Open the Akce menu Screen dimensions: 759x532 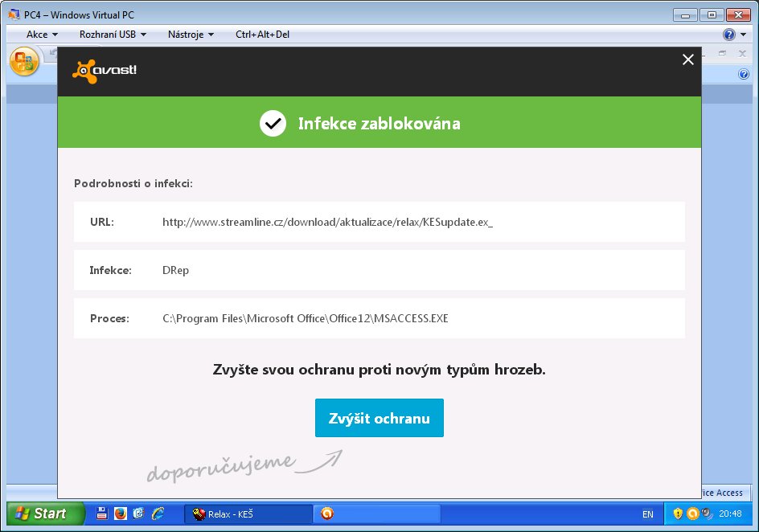coord(42,35)
